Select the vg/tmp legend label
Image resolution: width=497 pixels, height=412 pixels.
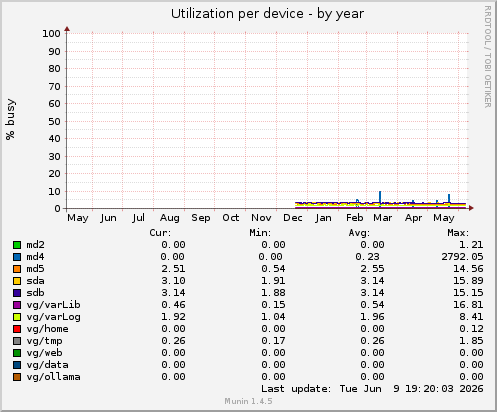click(x=44, y=341)
